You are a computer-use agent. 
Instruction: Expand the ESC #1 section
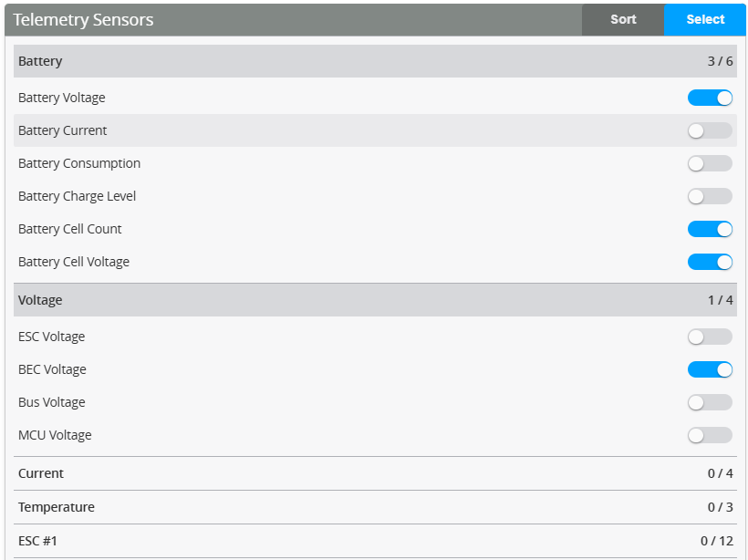pyautogui.click(x=365, y=540)
